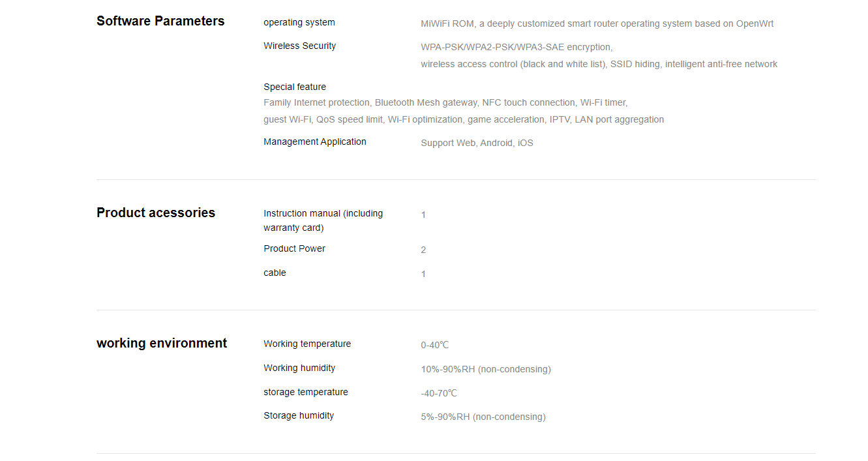Image resolution: width=868 pixels, height=461 pixels.
Task: Select the Wireless Security label
Action: tap(300, 46)
